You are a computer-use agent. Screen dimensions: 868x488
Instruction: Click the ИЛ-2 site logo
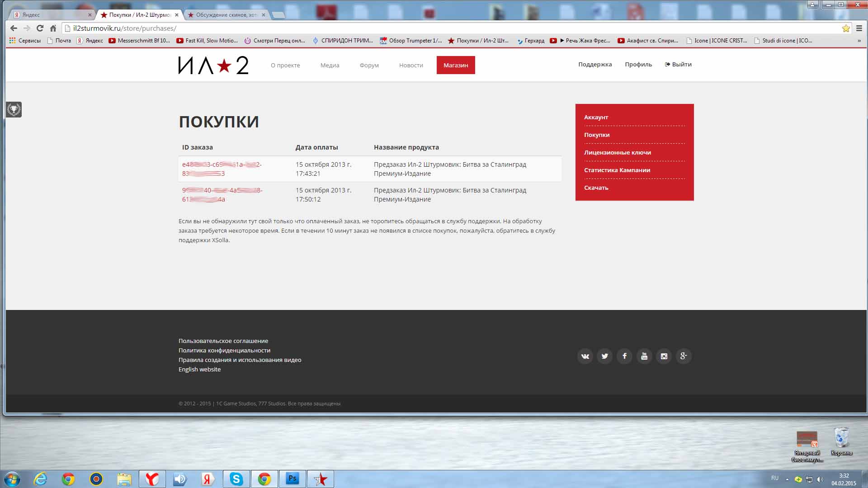tap(213, 65)
